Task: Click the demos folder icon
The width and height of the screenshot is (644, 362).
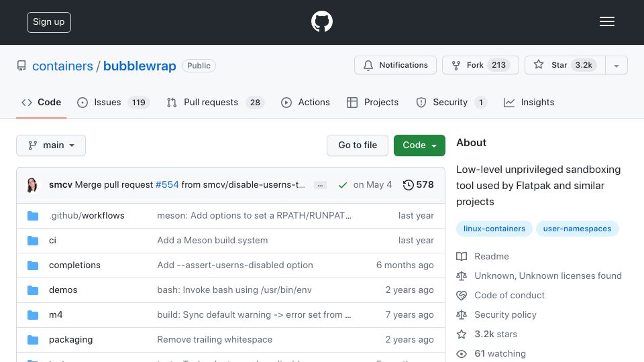Action: coord(33,290)
